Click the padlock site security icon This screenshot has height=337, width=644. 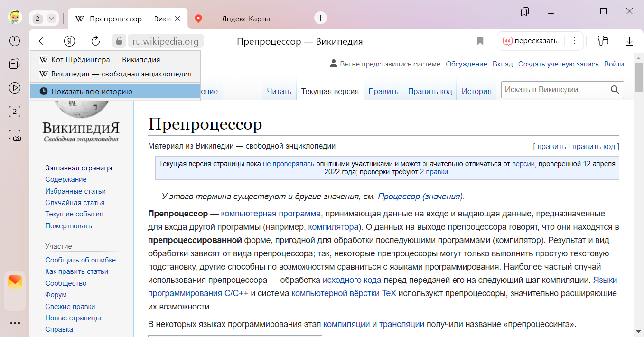119,41
